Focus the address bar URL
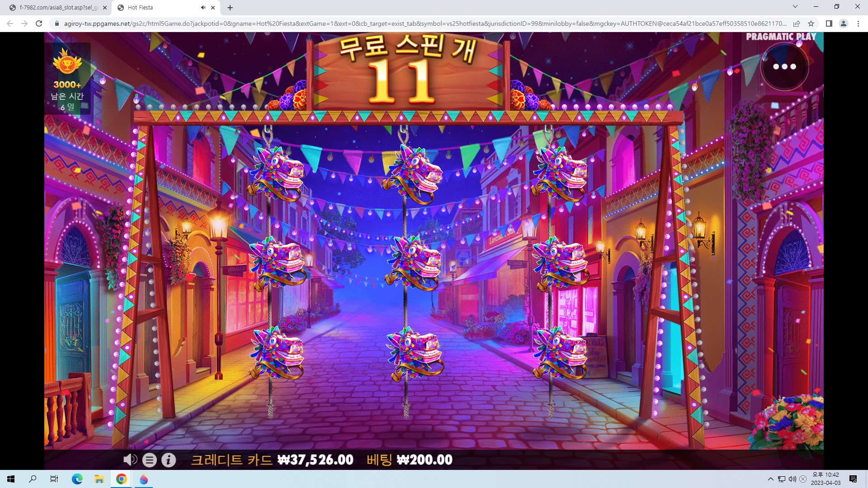This screenshot has width=868, height=488. tap(425, 23)
